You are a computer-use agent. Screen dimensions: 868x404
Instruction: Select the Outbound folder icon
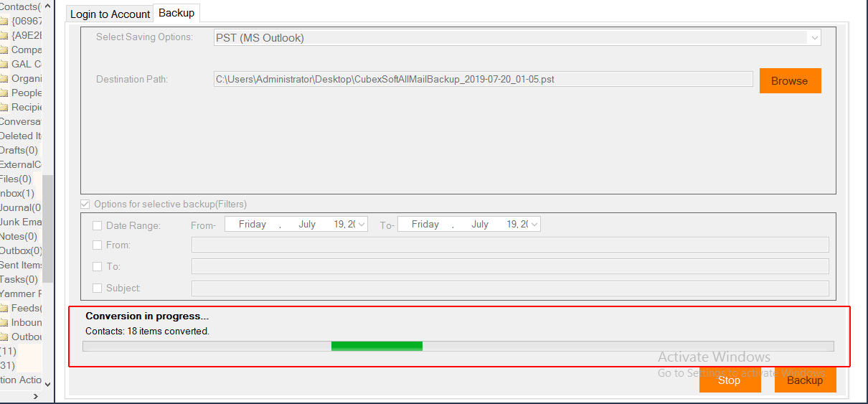pyautogui.click(x=4, y=337)
